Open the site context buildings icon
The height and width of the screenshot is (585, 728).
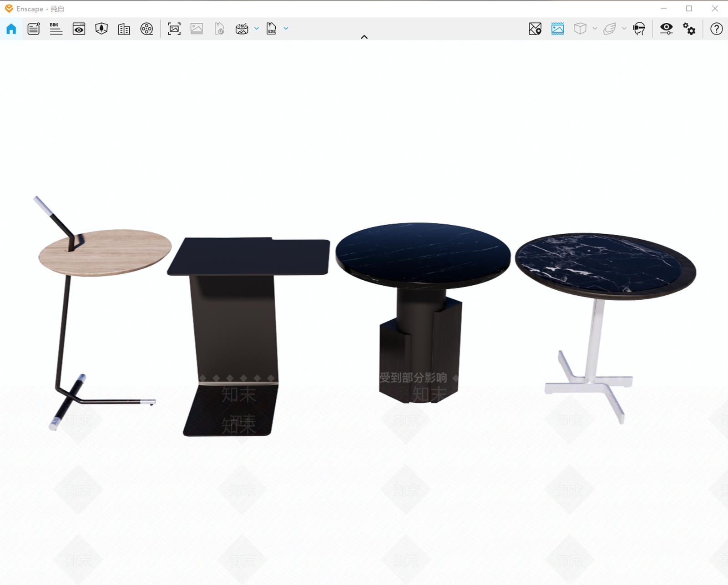(x=124, y=29)
